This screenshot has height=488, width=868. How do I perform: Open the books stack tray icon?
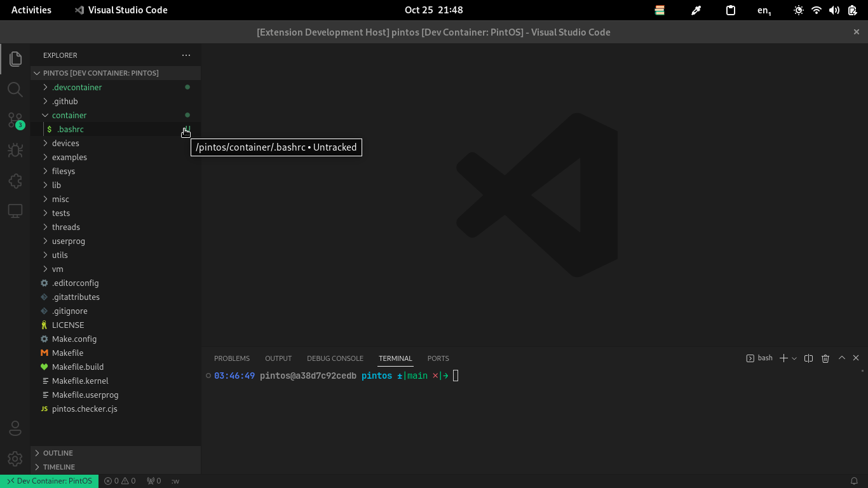(x=660, y=10)
